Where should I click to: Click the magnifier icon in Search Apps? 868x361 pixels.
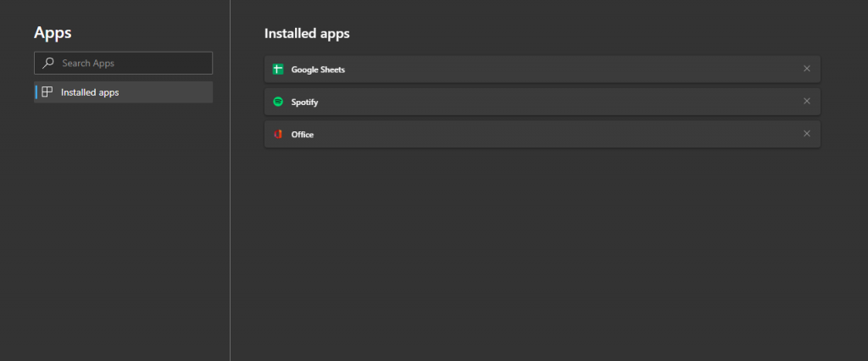tap(48, 63)
